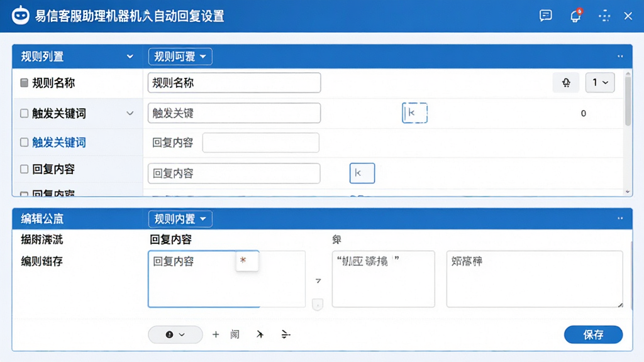Open the number dropdown showing 1

[x=599, y=82]
